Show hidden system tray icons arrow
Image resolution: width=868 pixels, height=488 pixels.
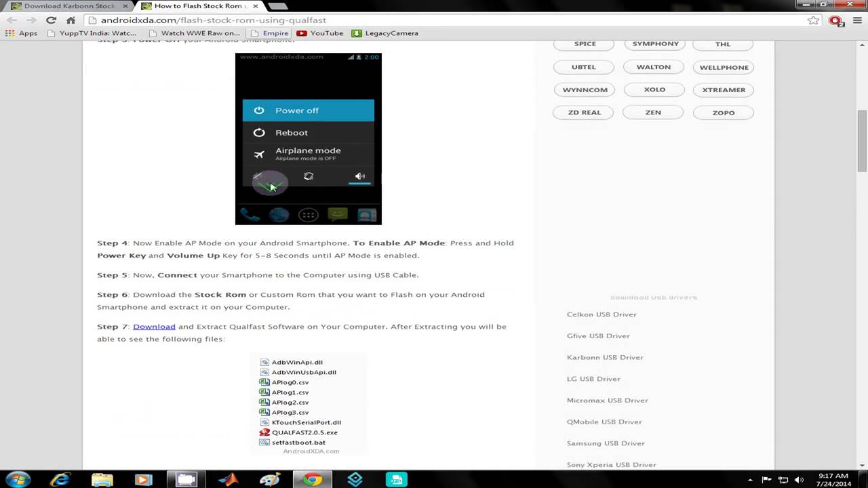pos(751,480)
